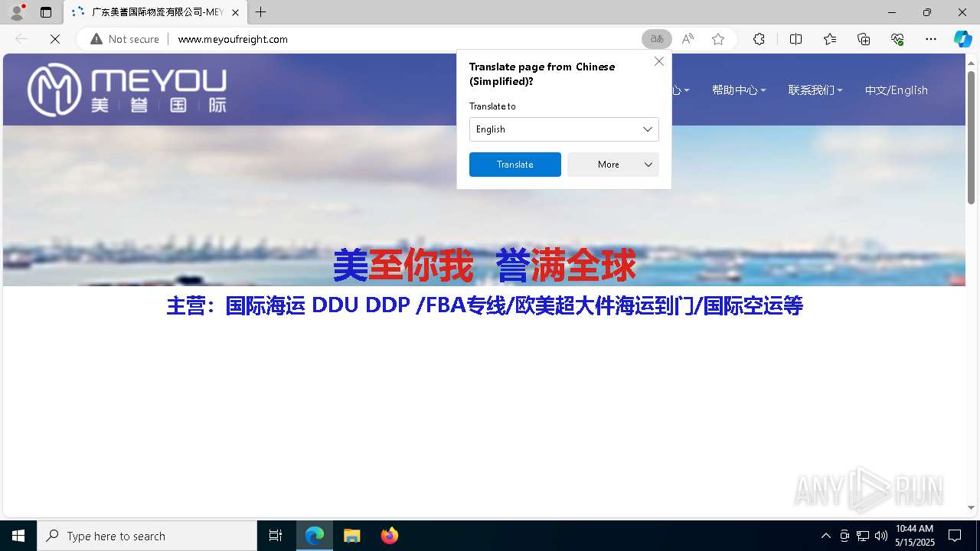
Task: Open the tab actions menu icon
Action: (x=46, y=12)
